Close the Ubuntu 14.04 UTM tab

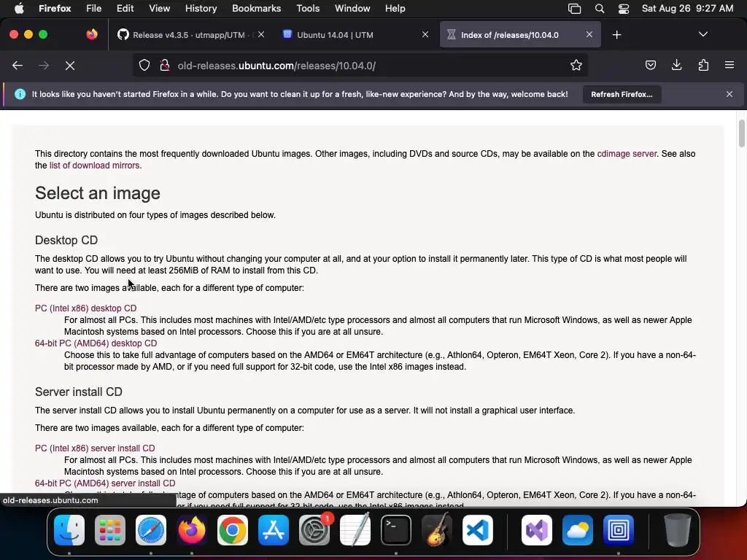click(425, 34)
